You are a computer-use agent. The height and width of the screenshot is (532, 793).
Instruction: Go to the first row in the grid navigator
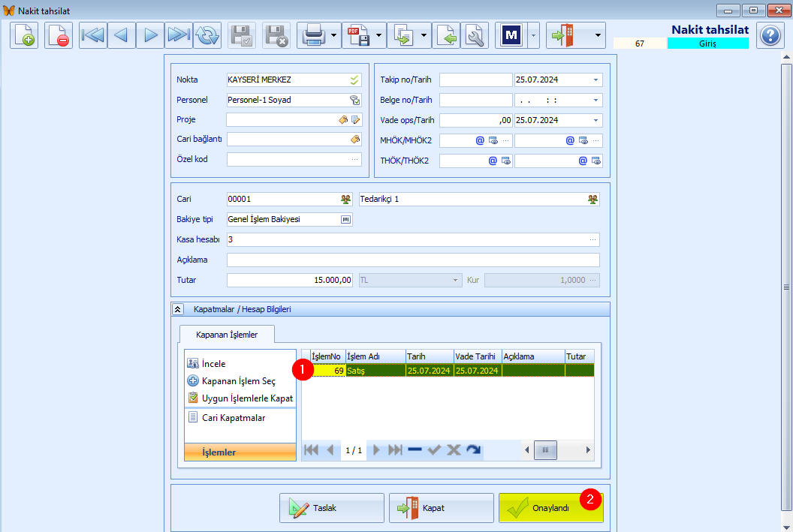pos(311,450)
